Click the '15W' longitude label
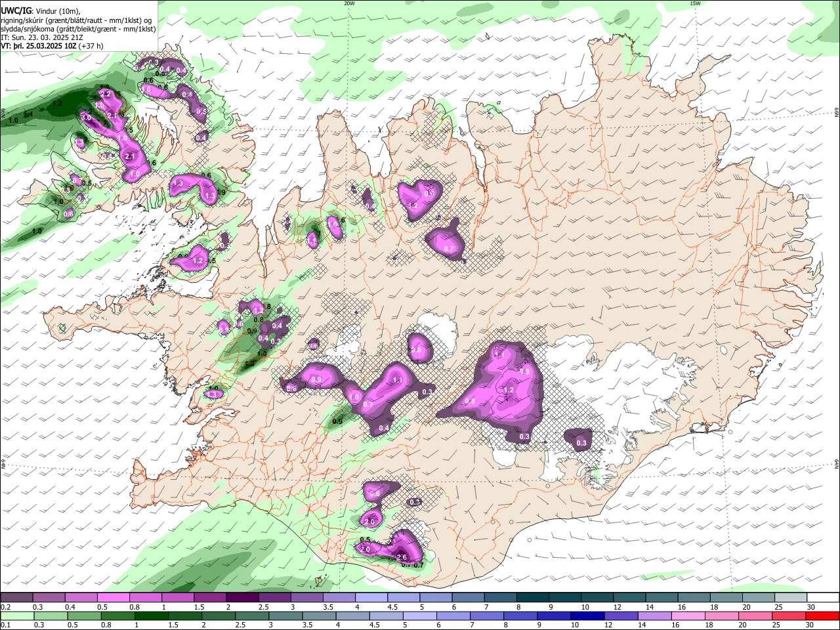The height and width of the screenshot is (630, 840). 694,3
